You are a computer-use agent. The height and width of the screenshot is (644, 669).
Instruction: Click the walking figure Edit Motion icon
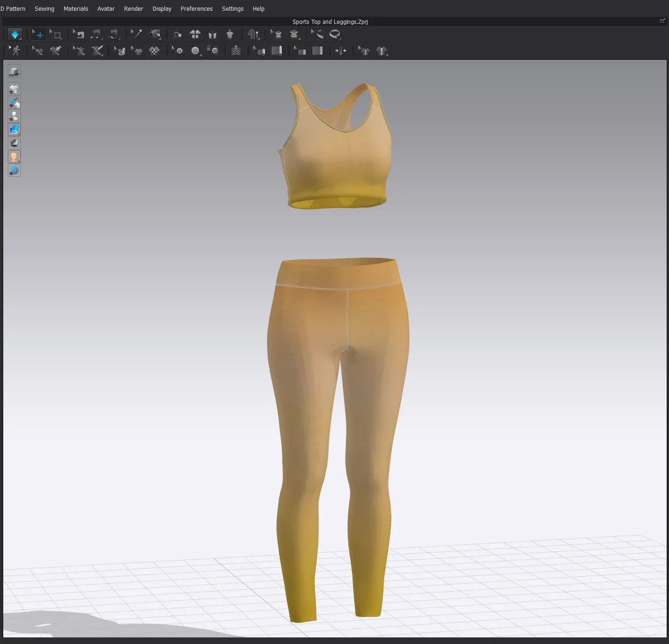coord(15,51)
